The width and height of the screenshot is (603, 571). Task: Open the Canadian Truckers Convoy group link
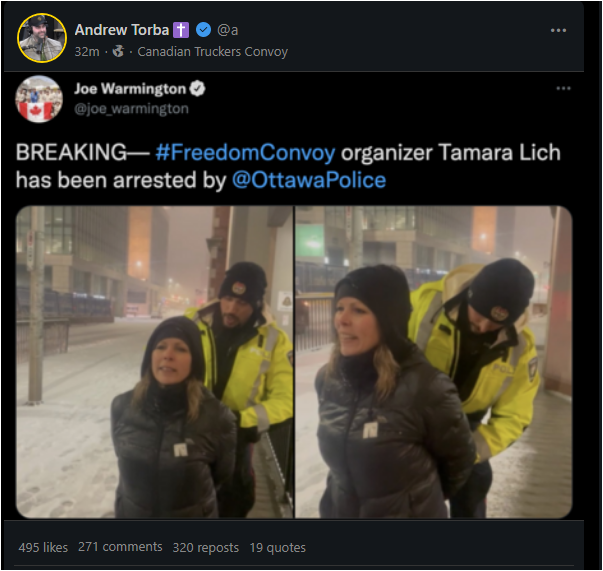tap(213, 52)
